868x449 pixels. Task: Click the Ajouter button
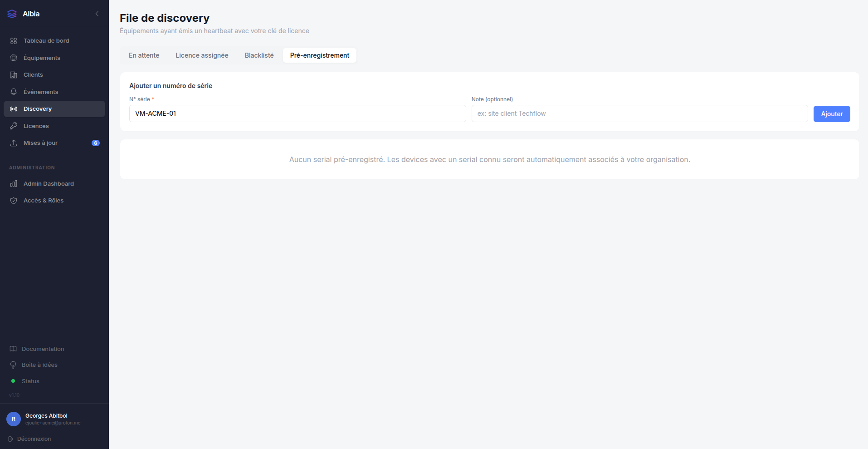(832, 114)
